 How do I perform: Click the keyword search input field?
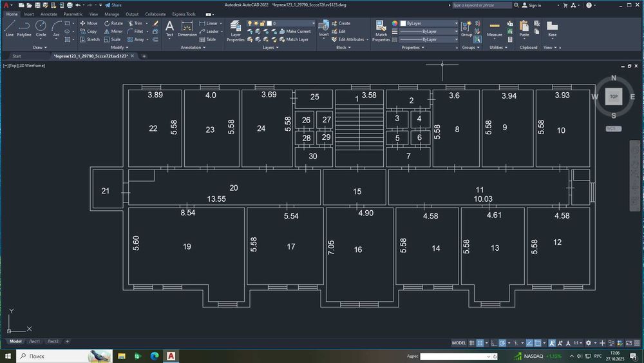pos(482,5)
